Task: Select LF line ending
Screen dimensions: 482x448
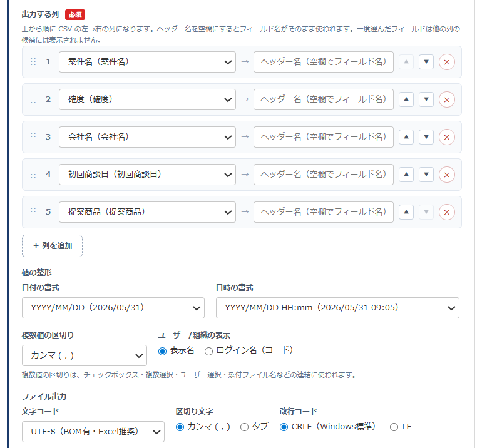Action: 394,427
